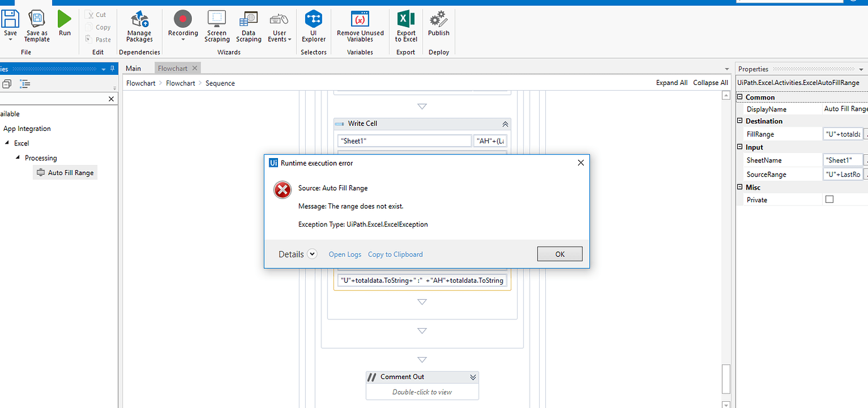Click first Flowchart breadcrumb
Image resolution: width=868 pixels, height=408 pixels.
141,83
